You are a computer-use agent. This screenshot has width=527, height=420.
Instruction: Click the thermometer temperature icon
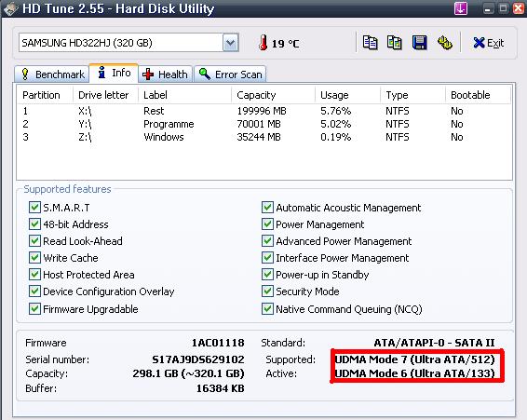pyautogui.click(x=263, y=43)
